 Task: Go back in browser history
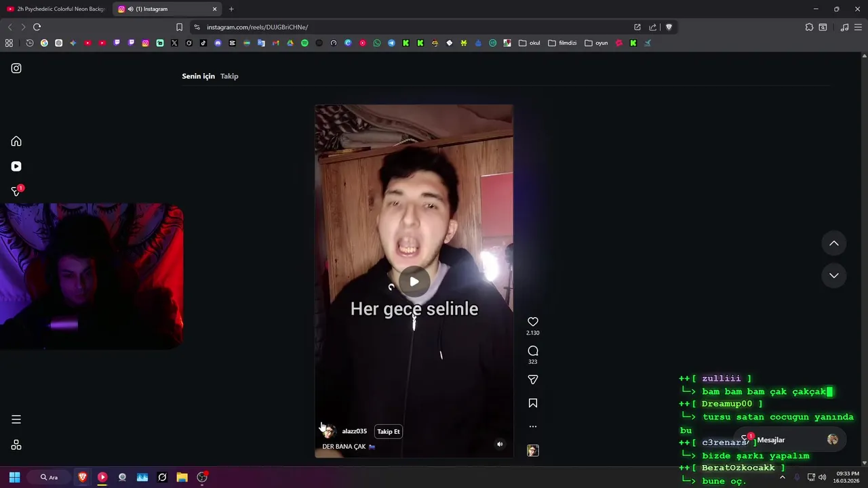tap(9, 27)
